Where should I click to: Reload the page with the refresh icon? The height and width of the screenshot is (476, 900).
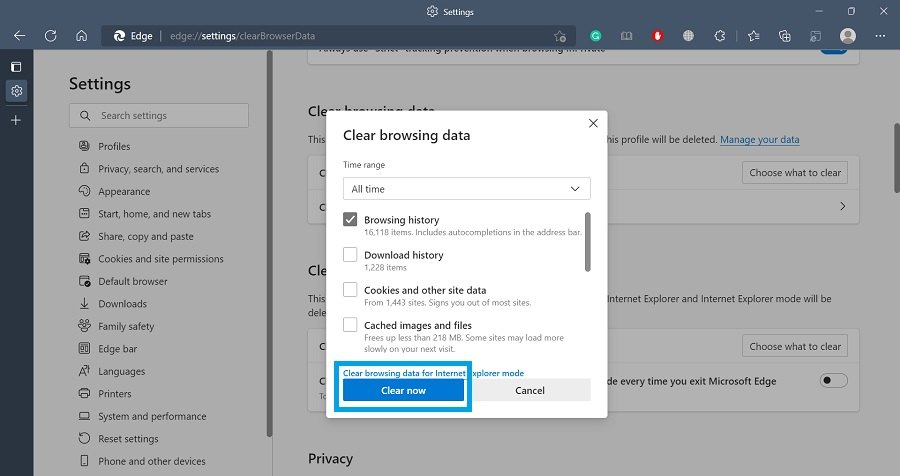pos(51,36)
